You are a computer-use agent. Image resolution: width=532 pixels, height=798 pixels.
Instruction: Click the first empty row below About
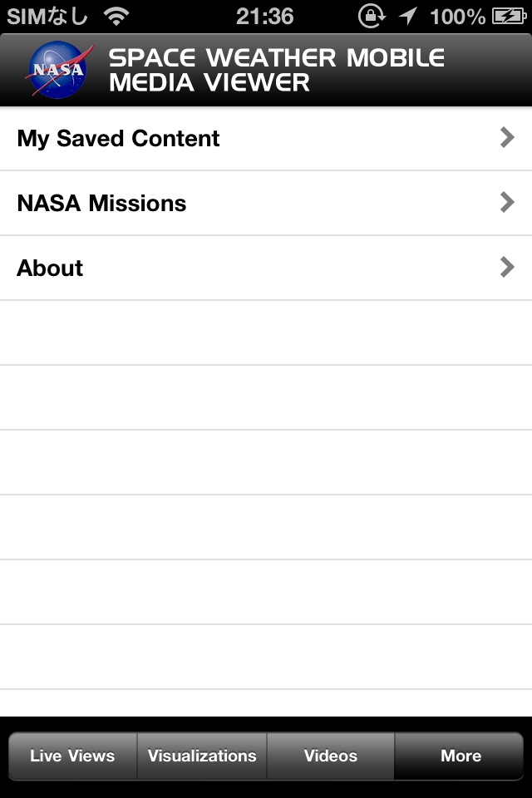(266, 332)
